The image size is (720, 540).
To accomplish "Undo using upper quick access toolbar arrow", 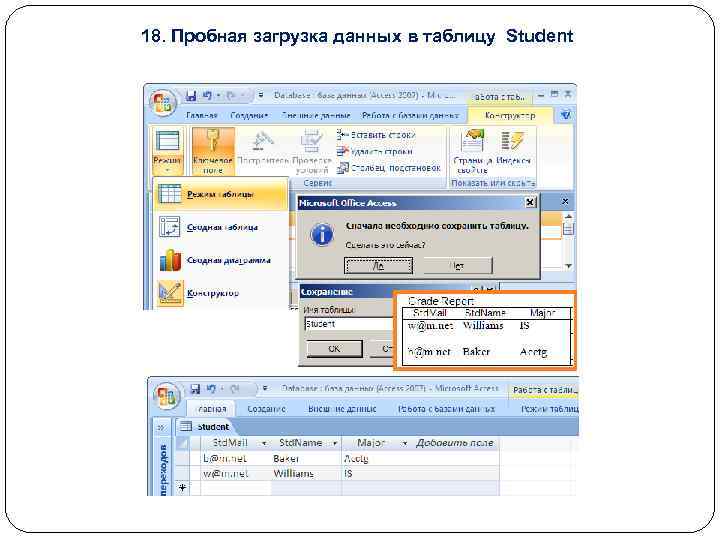I will pyautogui.click(x=208, y=96).
